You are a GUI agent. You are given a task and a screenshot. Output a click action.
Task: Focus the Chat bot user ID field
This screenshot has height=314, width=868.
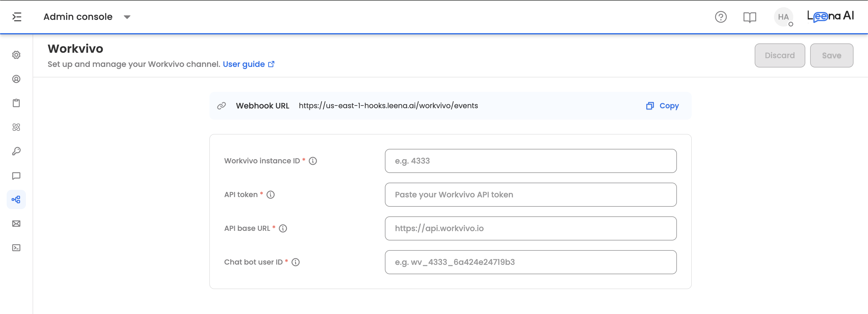click(530, 262)
